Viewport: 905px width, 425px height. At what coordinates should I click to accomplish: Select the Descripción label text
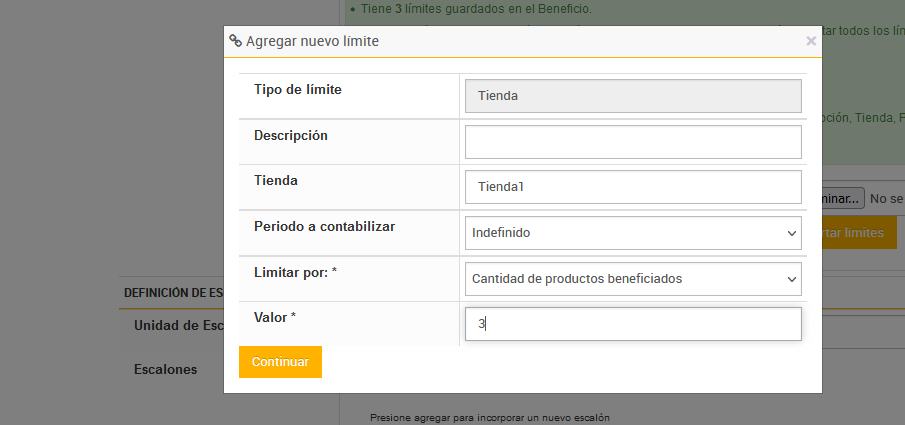[x=291, y=135]
